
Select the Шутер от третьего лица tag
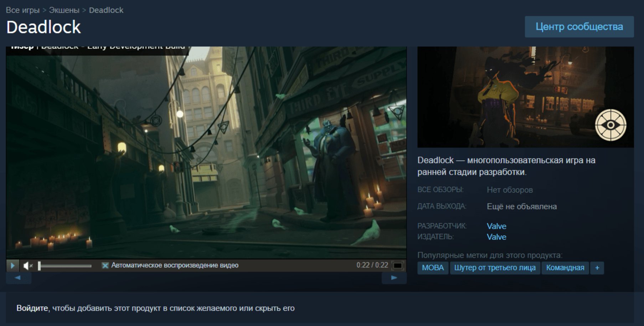pyautogui.click(x=495, y=268)
